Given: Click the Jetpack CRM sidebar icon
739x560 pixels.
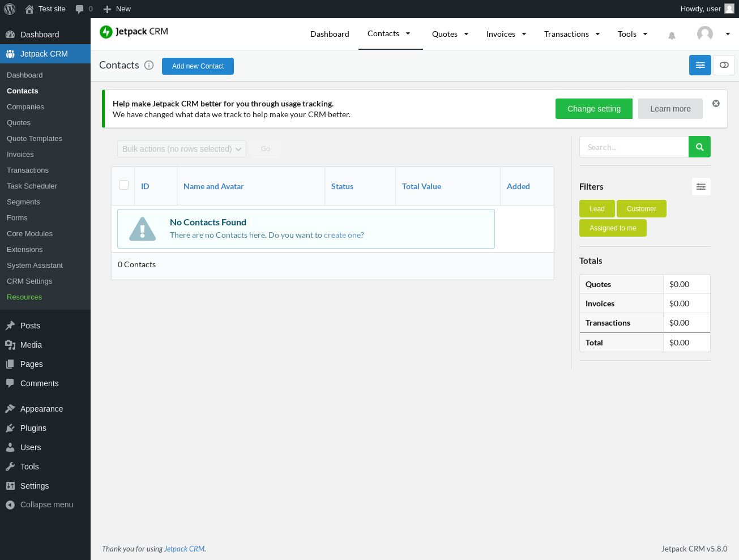Looking at the screenshot, I should tap(10, 54).
